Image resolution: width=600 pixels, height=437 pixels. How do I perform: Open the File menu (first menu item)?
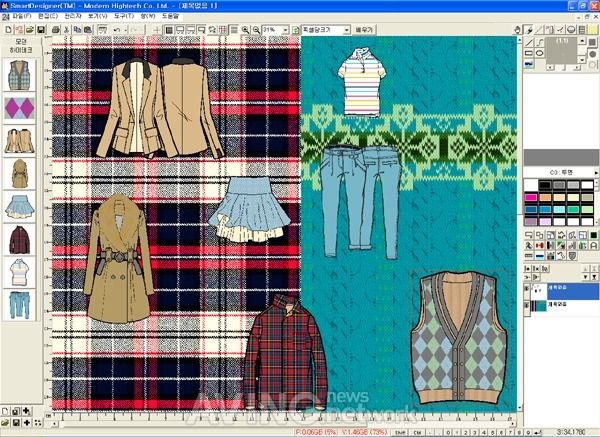click(22, 16)
